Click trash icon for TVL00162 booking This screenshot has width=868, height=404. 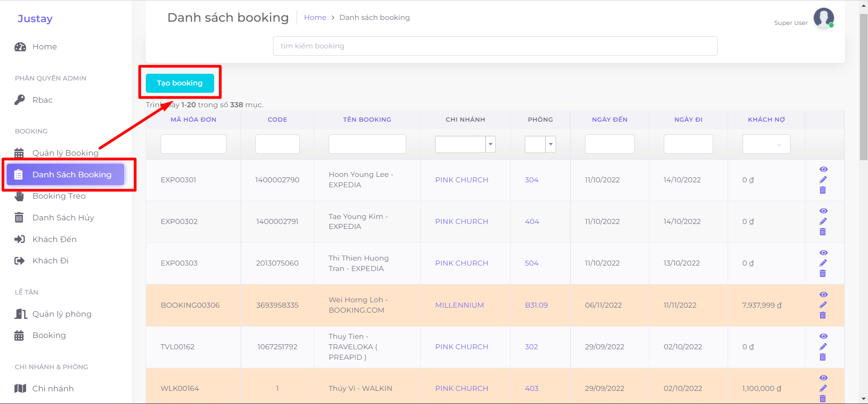tap(823, 357)
